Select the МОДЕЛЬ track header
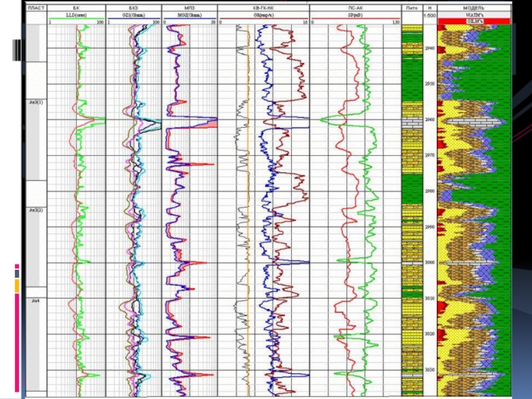 coord(474,8)
